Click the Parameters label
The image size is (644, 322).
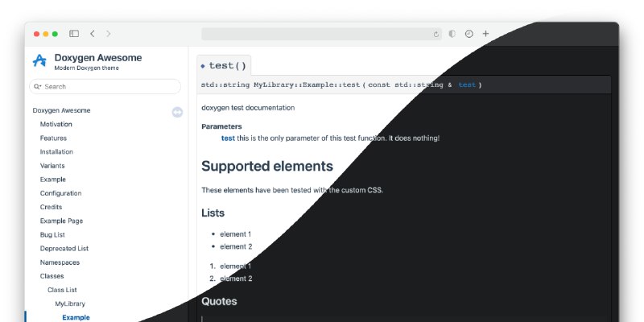[222, 126]
